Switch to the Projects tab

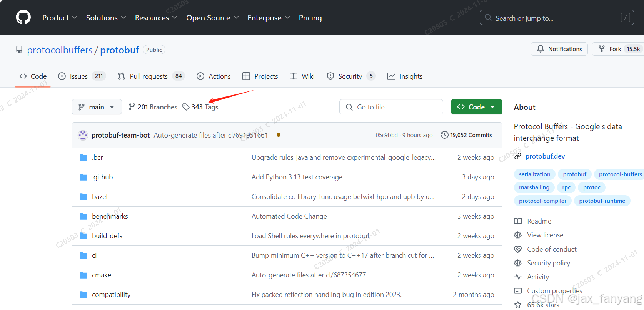point(260,76)
